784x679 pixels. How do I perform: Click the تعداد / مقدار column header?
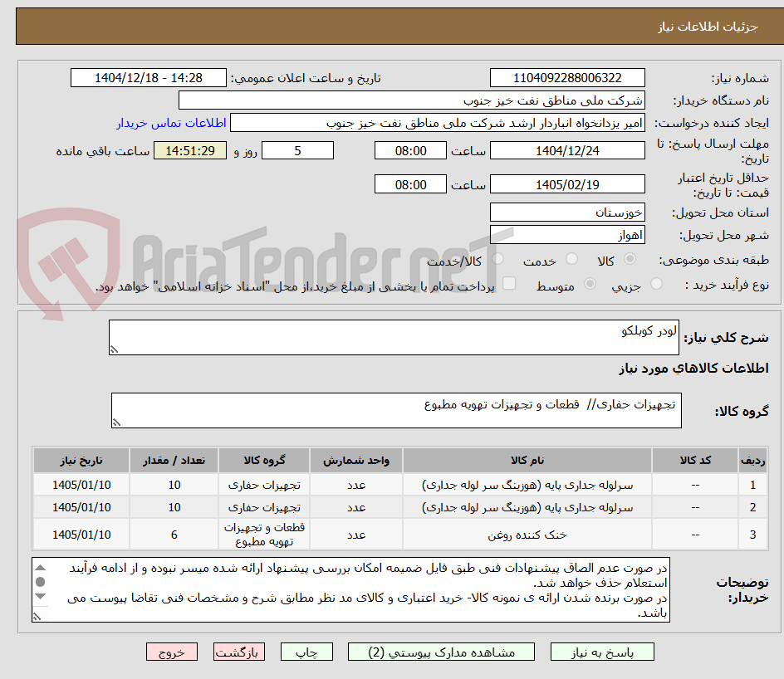pos(174,460)
